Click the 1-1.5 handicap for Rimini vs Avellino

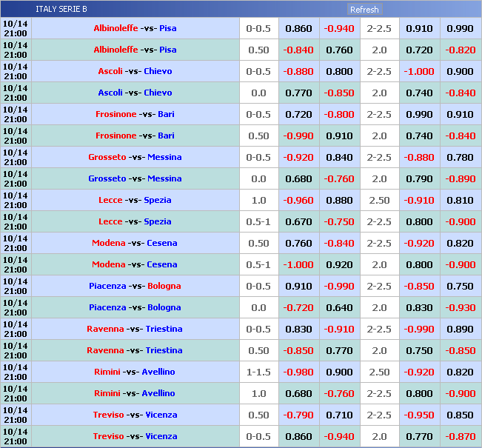pos(258,372)
